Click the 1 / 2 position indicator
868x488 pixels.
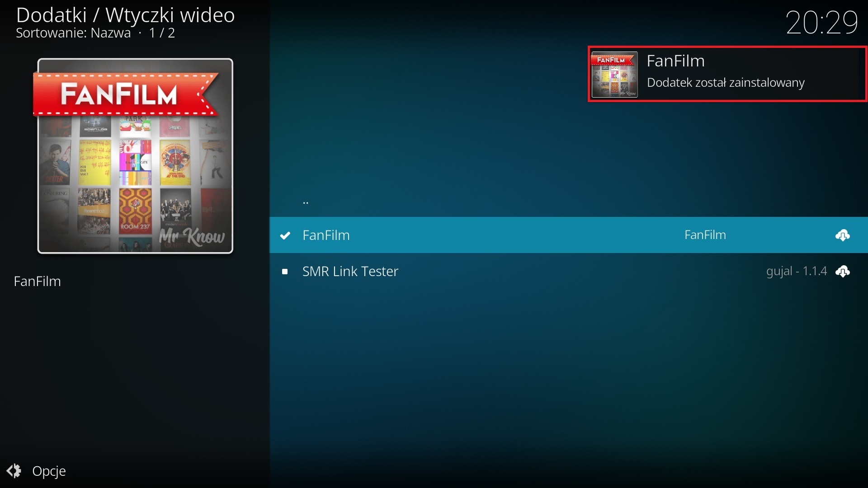coord(161,33)
